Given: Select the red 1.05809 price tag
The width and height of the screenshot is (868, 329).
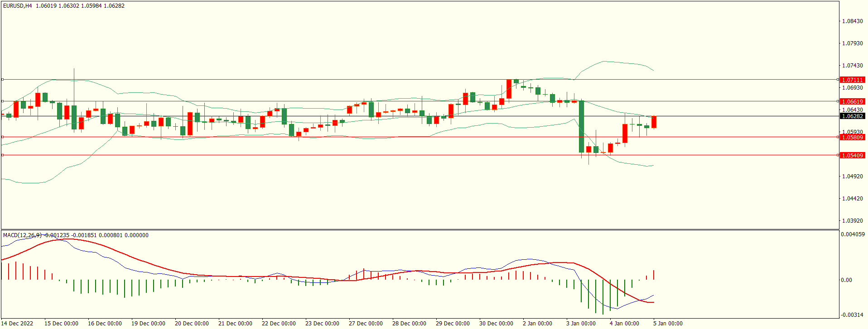Looking at the screenshot, I should click(852, 137).
